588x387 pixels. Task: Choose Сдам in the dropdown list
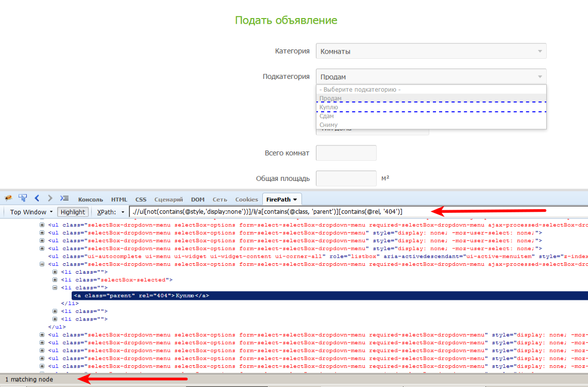tap(431, 116)
